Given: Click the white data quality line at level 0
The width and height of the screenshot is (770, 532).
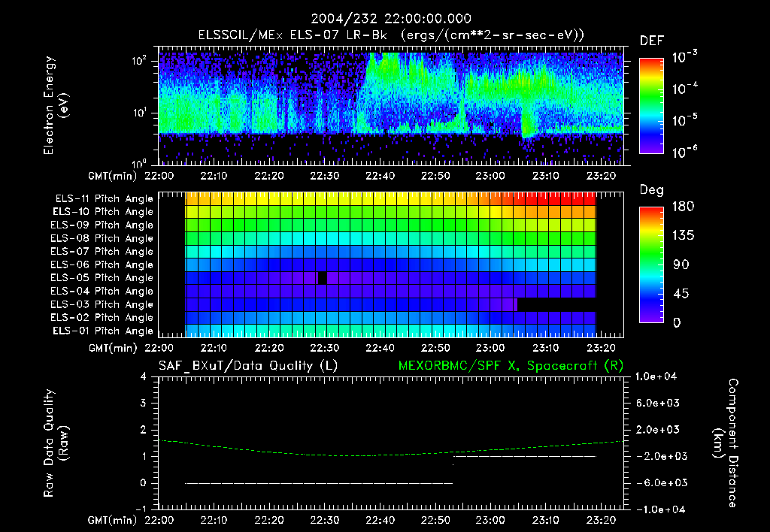Looking at the screenshot, I should point(319,483).
